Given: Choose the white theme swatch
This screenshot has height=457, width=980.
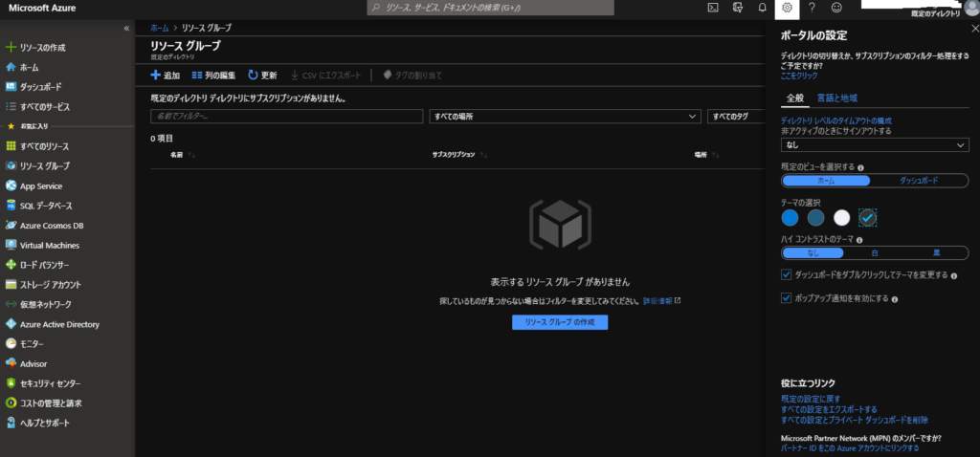Looking at the screenshot, I should pos(842,217).
